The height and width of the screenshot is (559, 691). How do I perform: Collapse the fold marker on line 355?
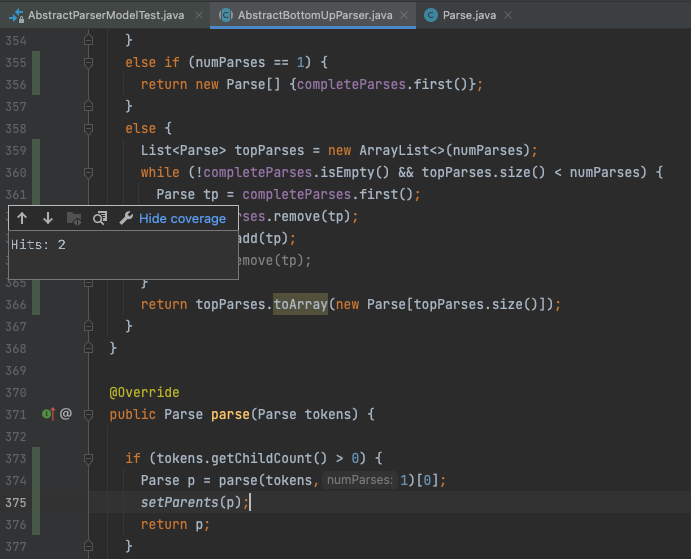[89, 63]
